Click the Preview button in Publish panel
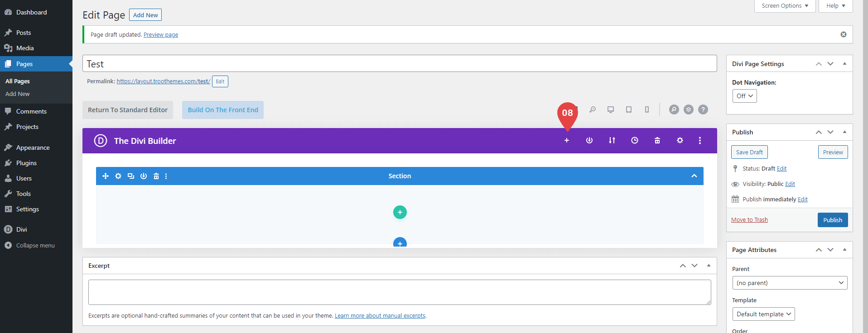Viewport: 868px width, 333px height. (x=833, y=152)
